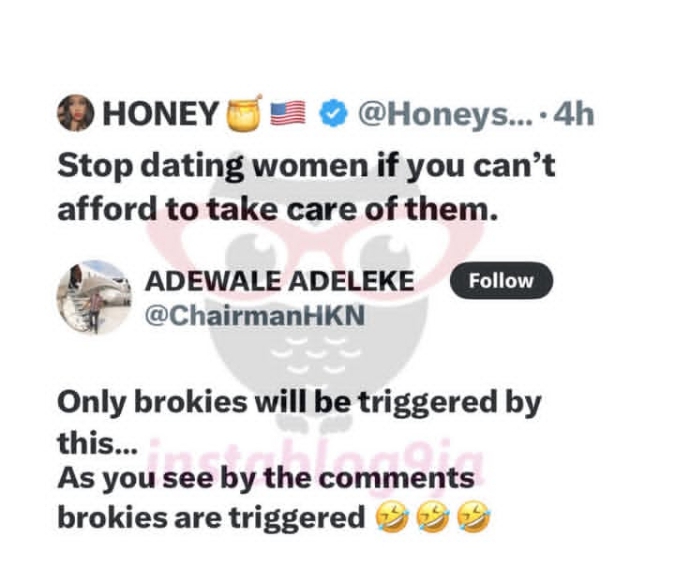Click the blue verified badge
Viewport: 675px width, 578px height.
334,113
